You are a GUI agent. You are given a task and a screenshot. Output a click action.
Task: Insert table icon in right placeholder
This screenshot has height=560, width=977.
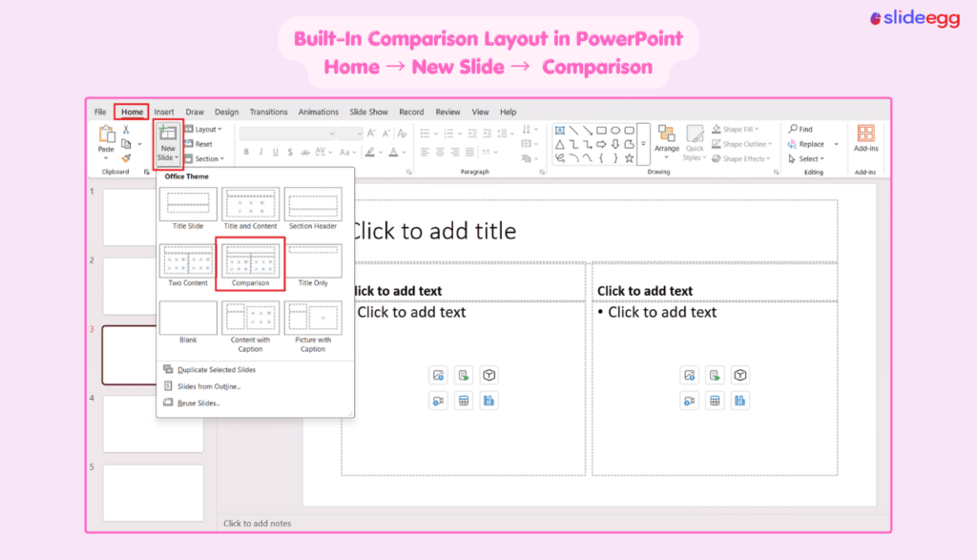click(x=715, y=401)
